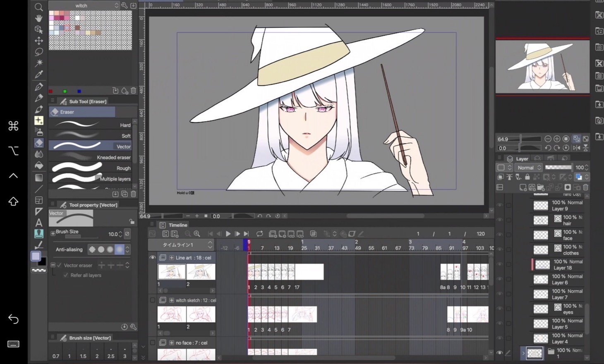Viewport: 604px width, 364px height.
Task: Zoom out in Navigator panel
Action: pos(548,139)
